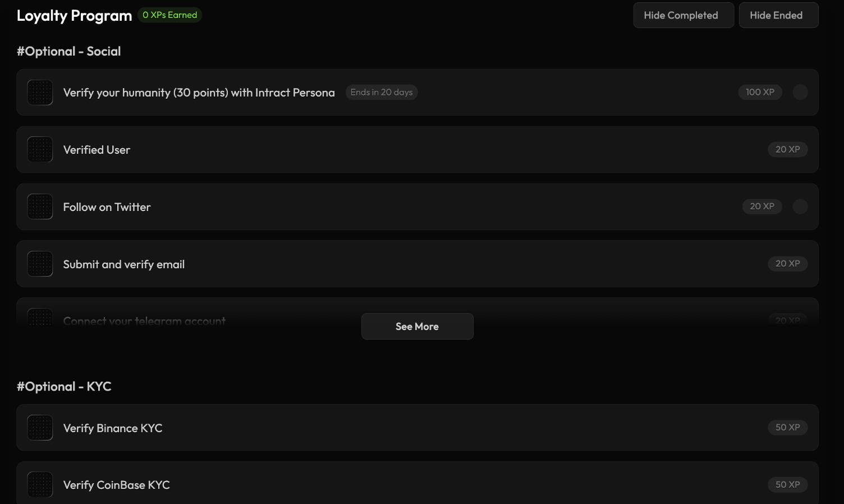Click the Verify CoinBase KYC task icon

[x=40, y=485]
